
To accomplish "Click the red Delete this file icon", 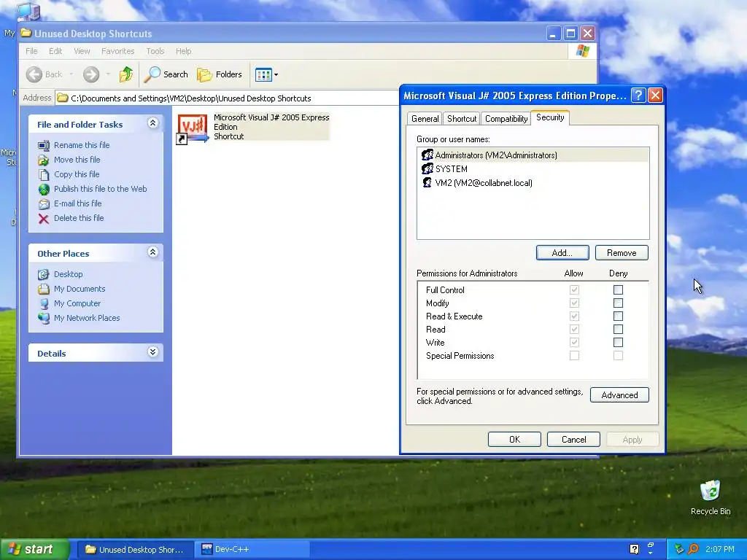I will coord(44,219).
